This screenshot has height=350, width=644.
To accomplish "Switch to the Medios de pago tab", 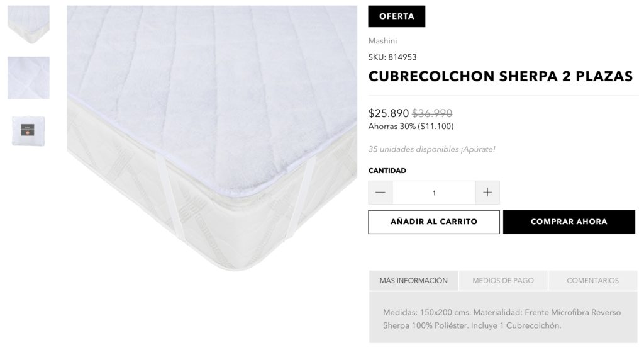I will 503,281.
